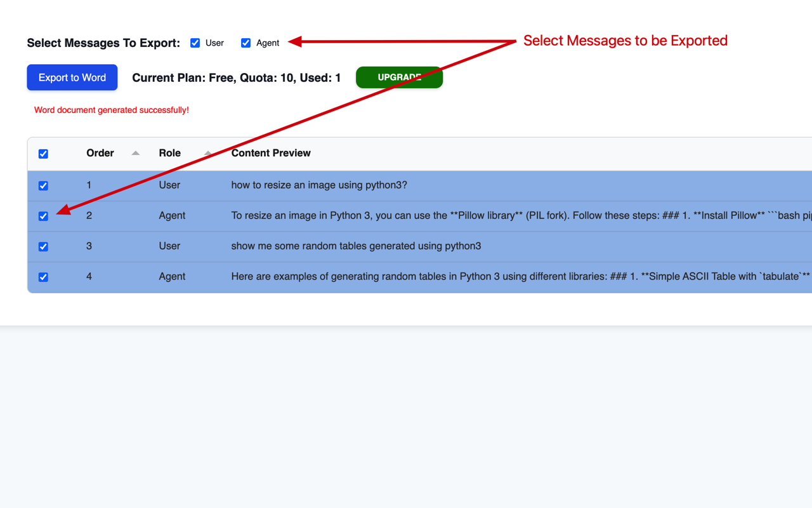Uncheck the row 3 User message checkbox

tap(43, 246)
